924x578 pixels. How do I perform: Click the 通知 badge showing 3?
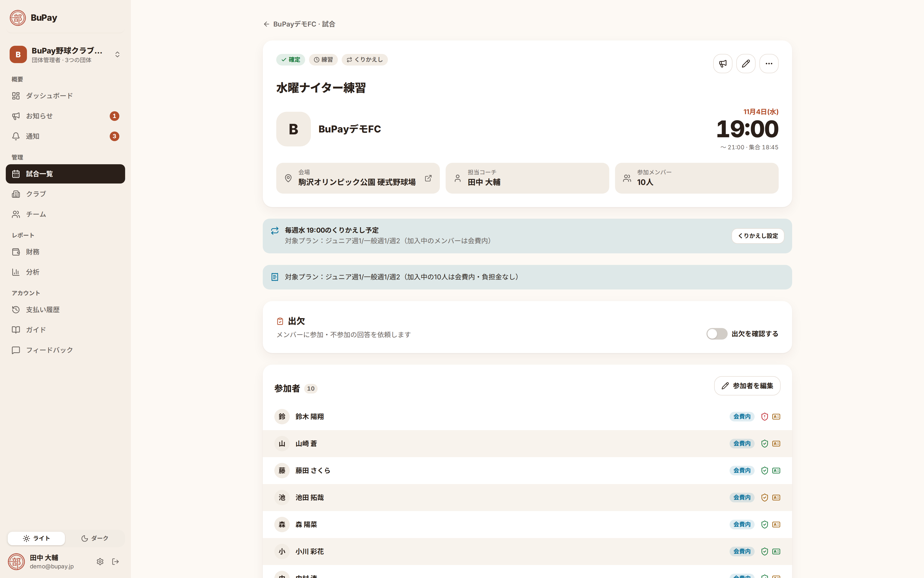(x=114, y=136)
